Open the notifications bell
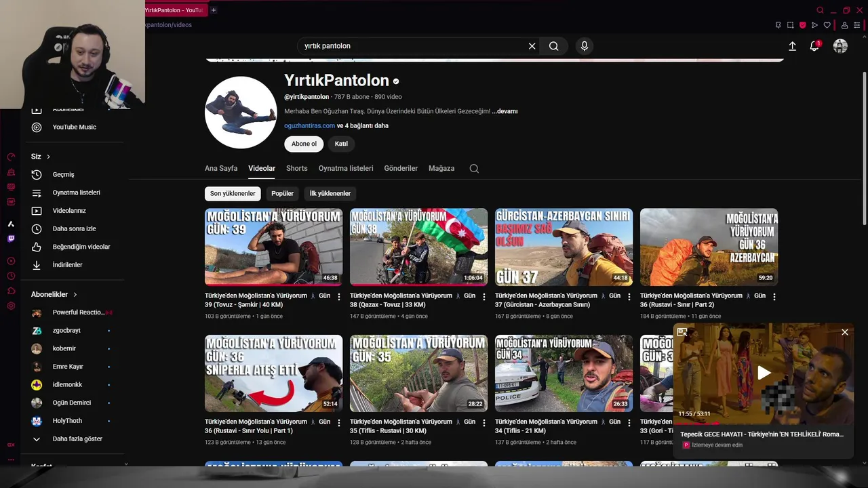The height and width of the screenshot is (488, 868). point(814,46)
